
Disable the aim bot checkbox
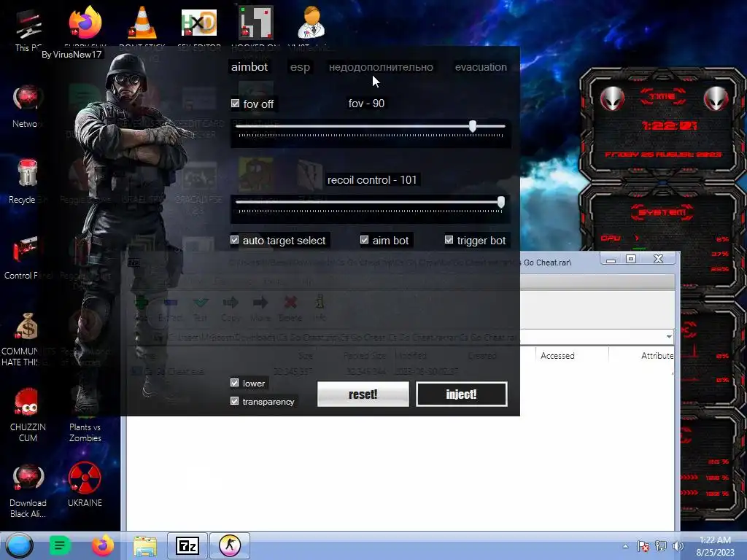point(365,240)
